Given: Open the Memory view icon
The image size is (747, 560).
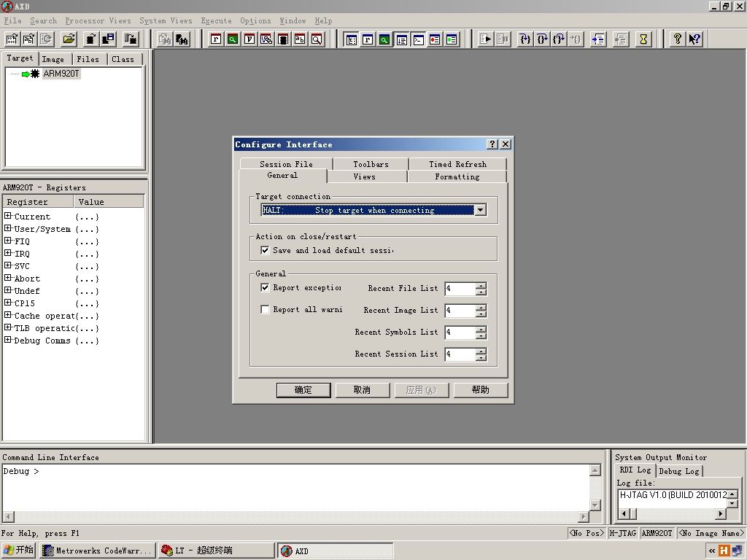Looking at the screenshot, I should point(283,39).
